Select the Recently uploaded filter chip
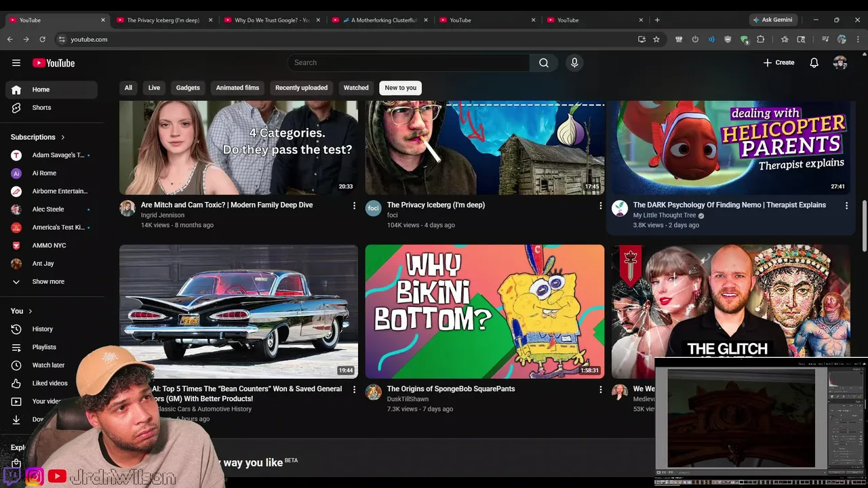 click(x=301, y=87)
